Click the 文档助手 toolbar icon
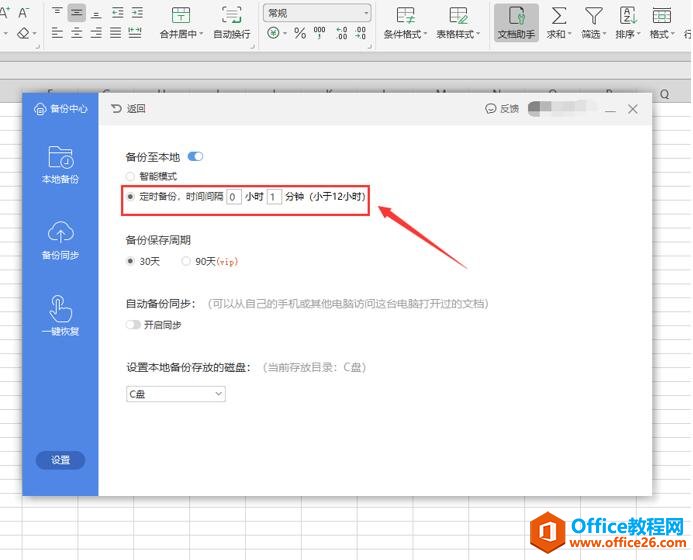The height and width of the screenshot is (560, 693). 516,22
